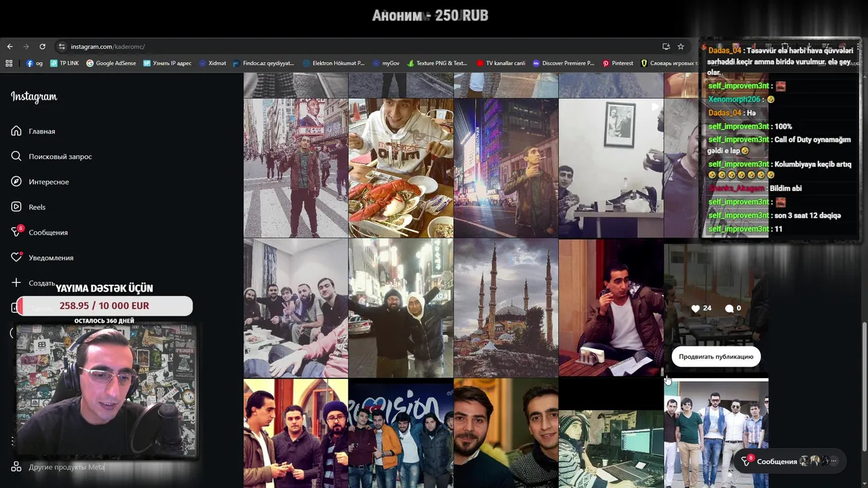Open the two-men selfie post
868x488 pixels.
tap(506, 433)
